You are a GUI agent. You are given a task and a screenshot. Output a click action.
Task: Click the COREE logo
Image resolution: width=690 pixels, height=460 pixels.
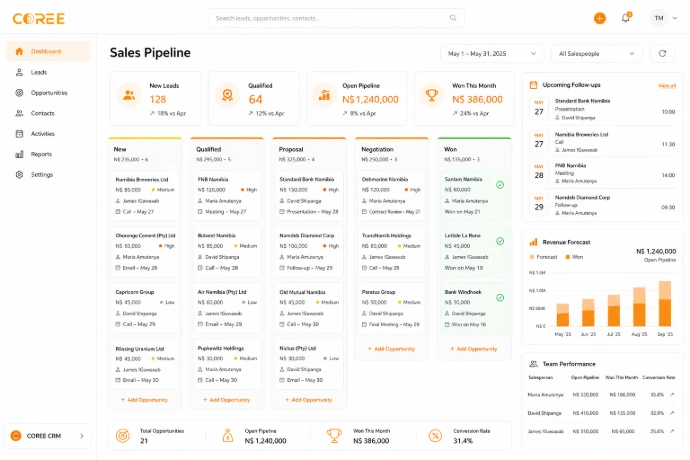click(39, 18)
